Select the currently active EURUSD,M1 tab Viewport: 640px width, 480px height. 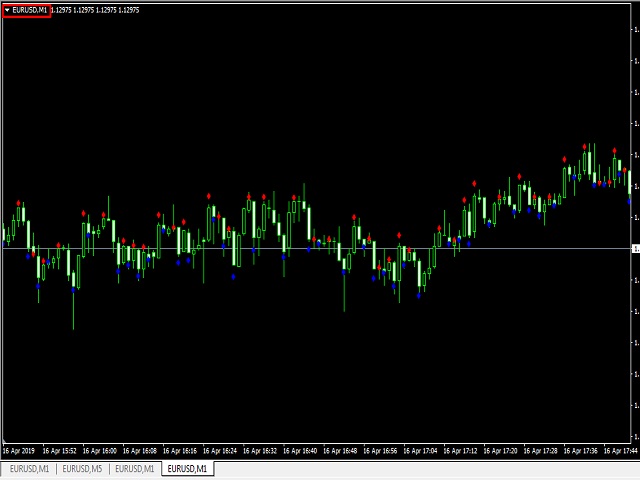187,469
